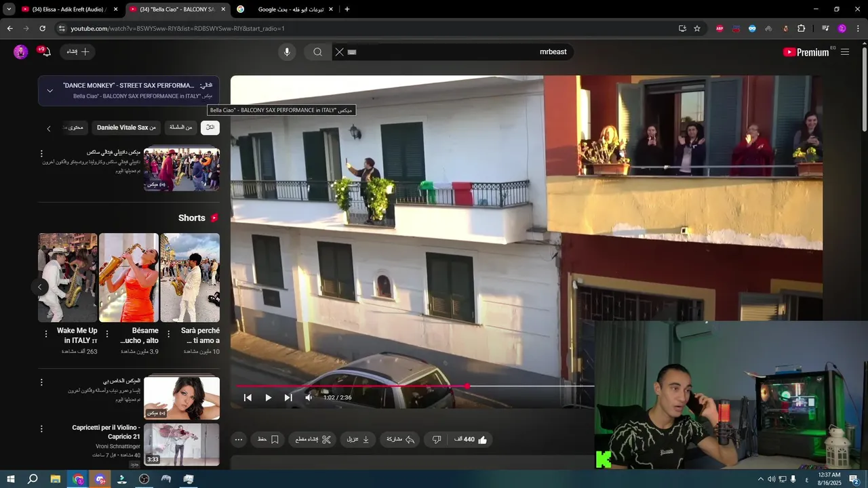Show previous Shorts with left arrow
868x488 pixels.
click(39, 287)
